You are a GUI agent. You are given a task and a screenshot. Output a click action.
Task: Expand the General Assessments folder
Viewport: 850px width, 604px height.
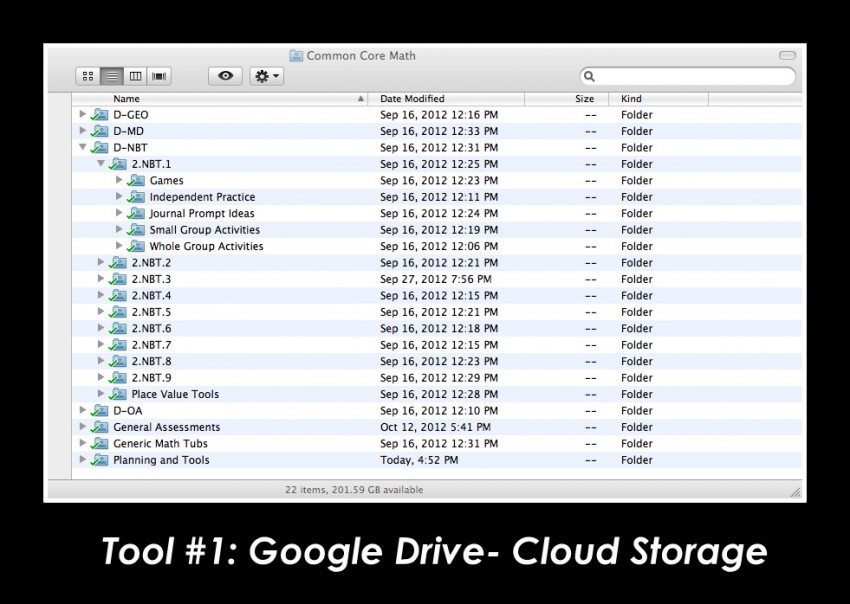pos(82,427)
